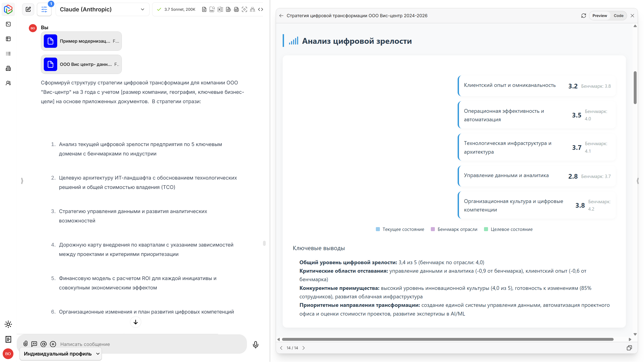This screenshot has width=644, height=362.
Task: Toggle light theme via the sun icon
Action: coord(8,324)
